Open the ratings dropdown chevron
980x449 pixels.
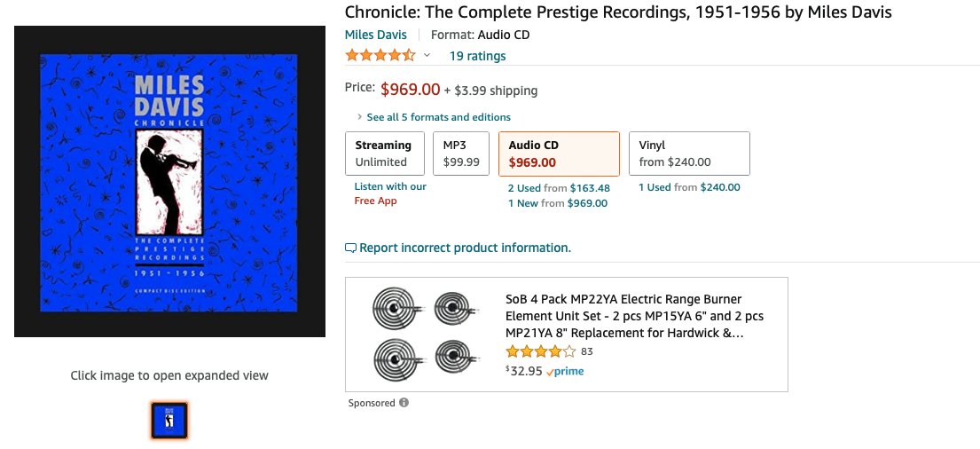pos(427,56)
